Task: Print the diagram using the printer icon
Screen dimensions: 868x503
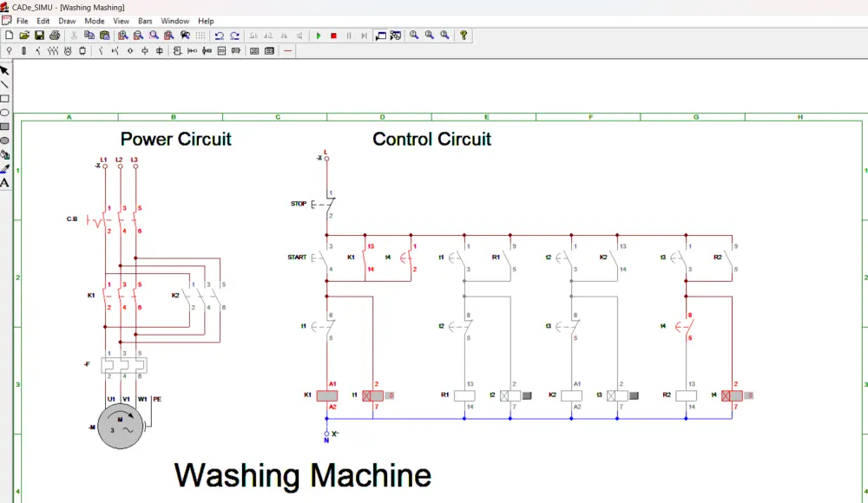Action: pos(54,36)
